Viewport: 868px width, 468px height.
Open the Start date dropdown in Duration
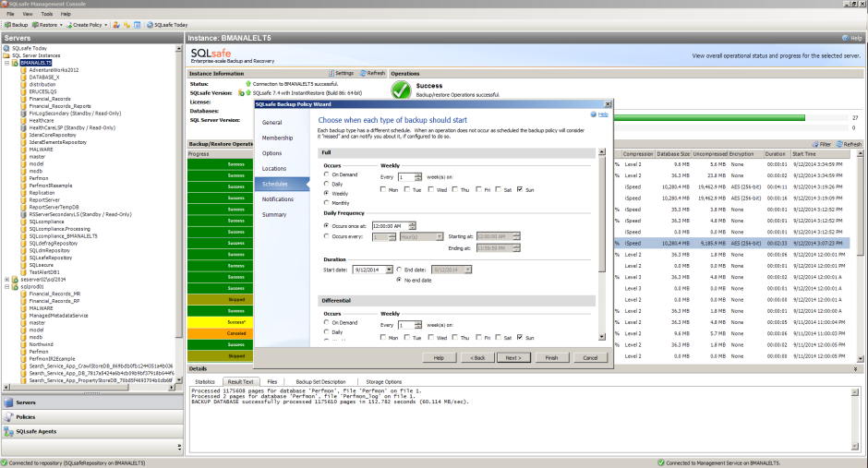(x=389, y=270)
